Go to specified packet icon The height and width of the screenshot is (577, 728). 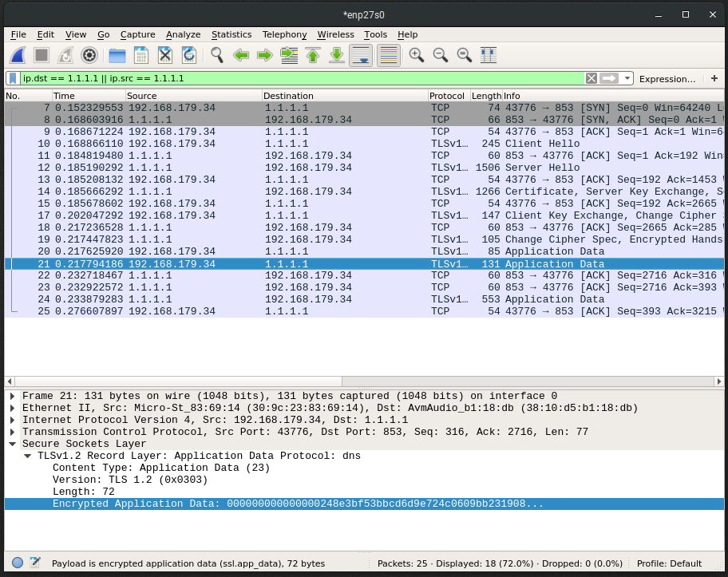[289, 55]
